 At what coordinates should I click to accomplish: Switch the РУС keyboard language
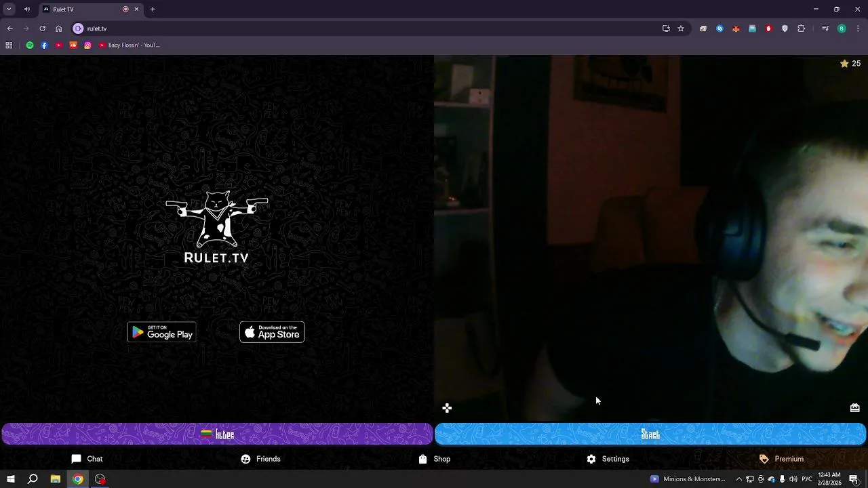[x=807, y=479]
